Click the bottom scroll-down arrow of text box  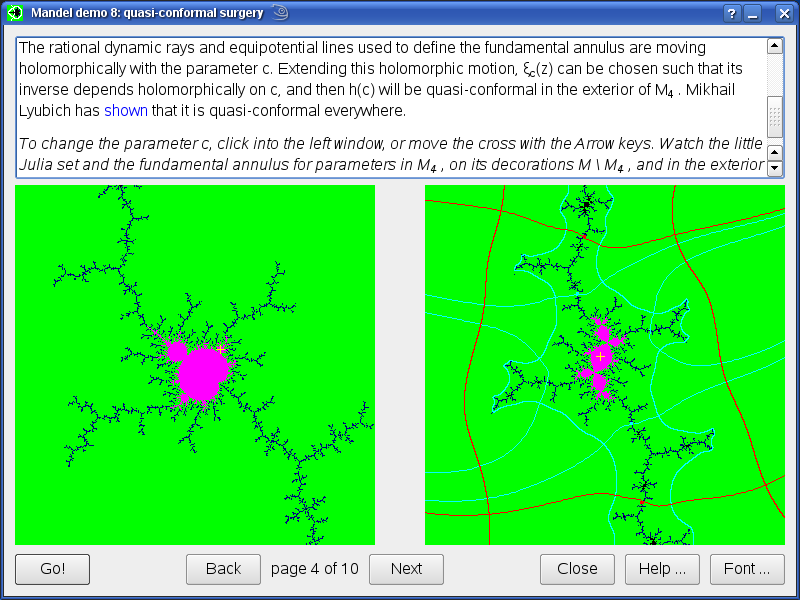(x=774, y=169)
